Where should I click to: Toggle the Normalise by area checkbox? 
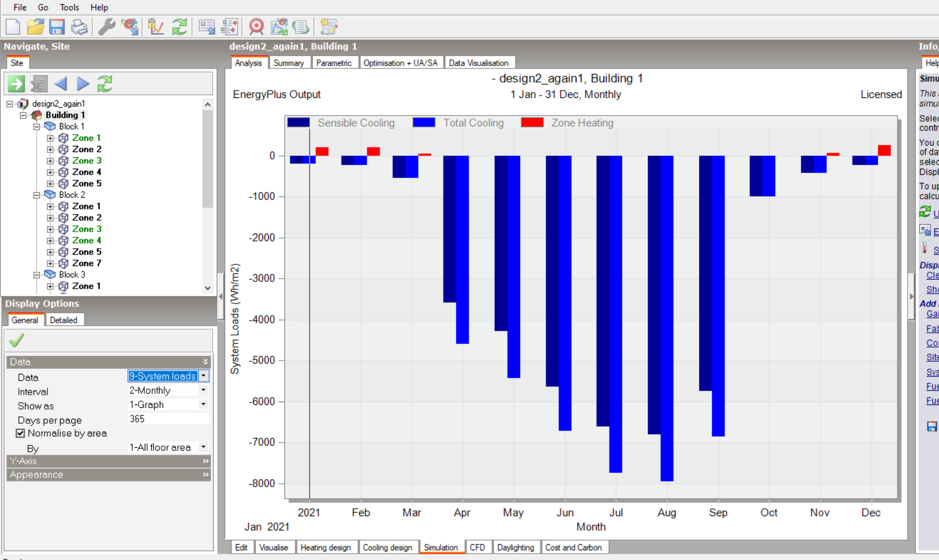pyautogui.click(x=21, y=434)
